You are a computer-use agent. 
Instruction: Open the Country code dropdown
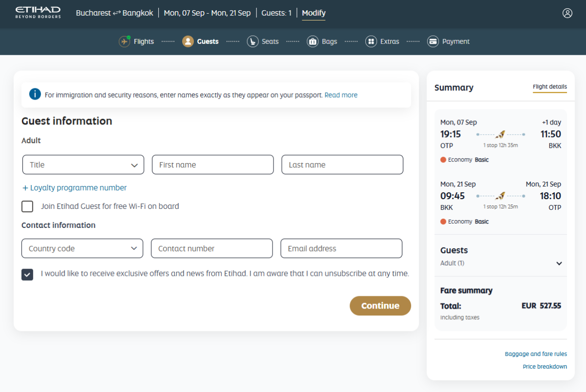(82, 248)
